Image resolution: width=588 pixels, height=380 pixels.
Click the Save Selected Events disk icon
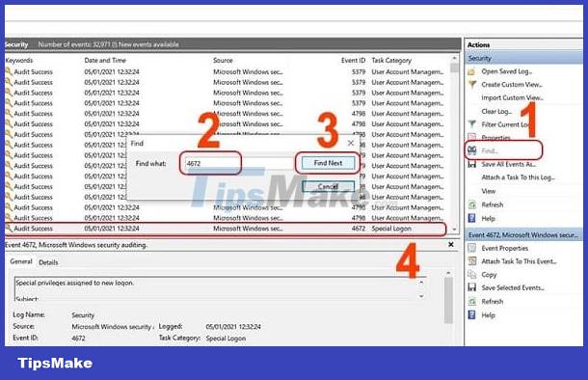(x=472, y=287)
